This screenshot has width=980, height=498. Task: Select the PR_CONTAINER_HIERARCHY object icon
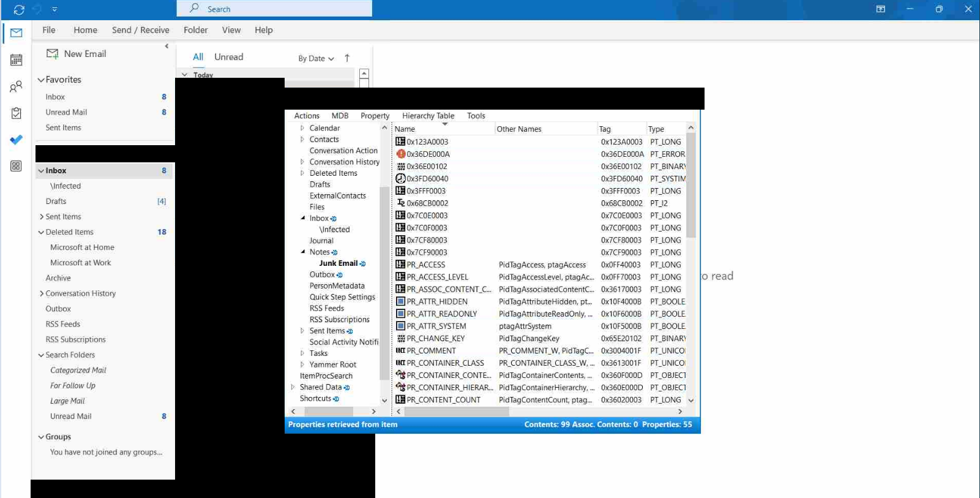point(400,387)
